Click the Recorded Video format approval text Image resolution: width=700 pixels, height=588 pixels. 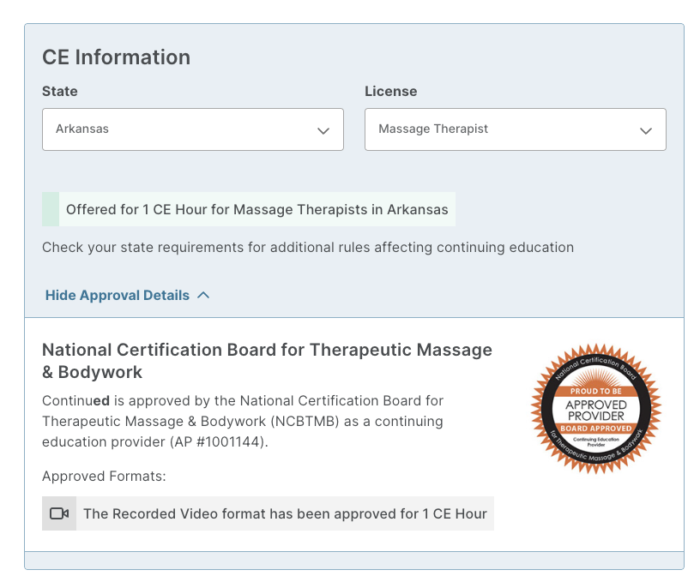pyautogui.click(x=285, y=513)
